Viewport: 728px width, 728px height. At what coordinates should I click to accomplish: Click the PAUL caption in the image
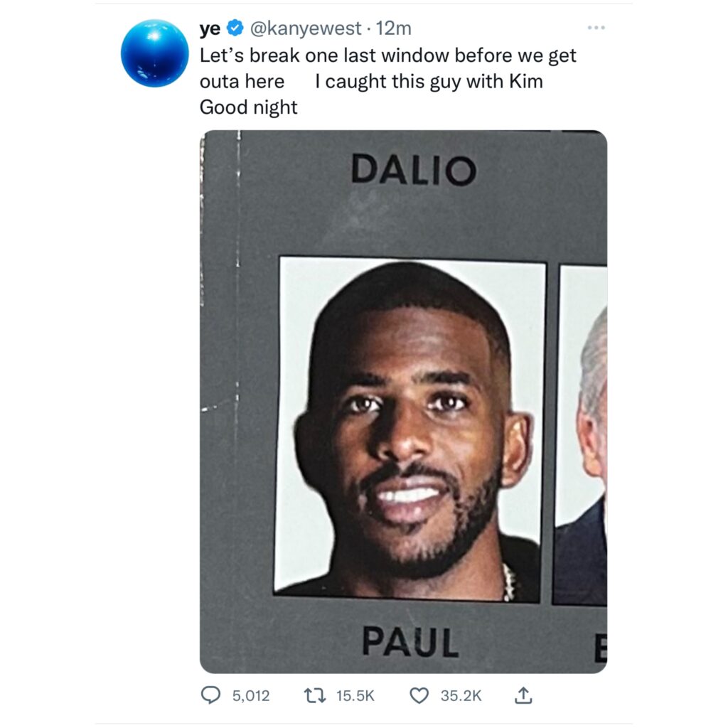click(410, 642)
